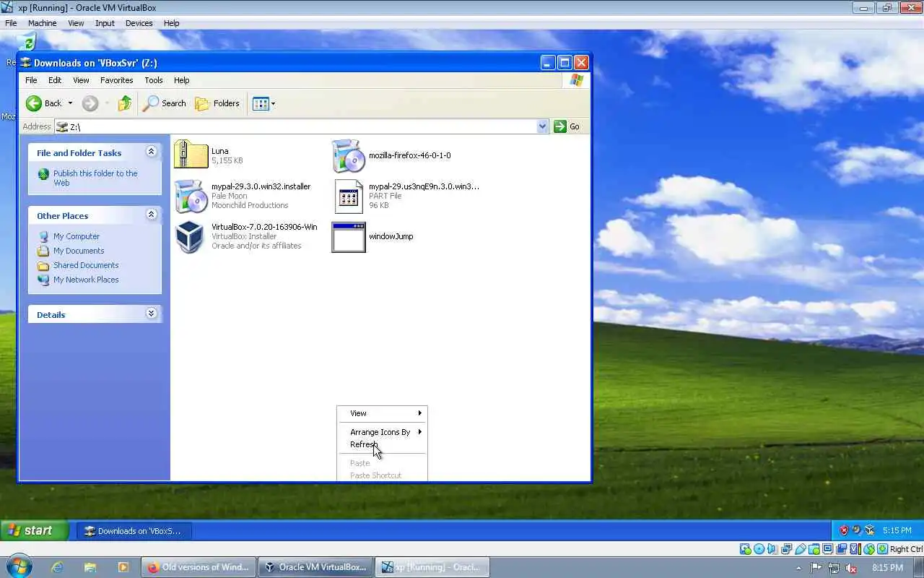Click the host muted volume icon
Image resolution: width=924 pixels, height=578 pixels.
(851, 569)
